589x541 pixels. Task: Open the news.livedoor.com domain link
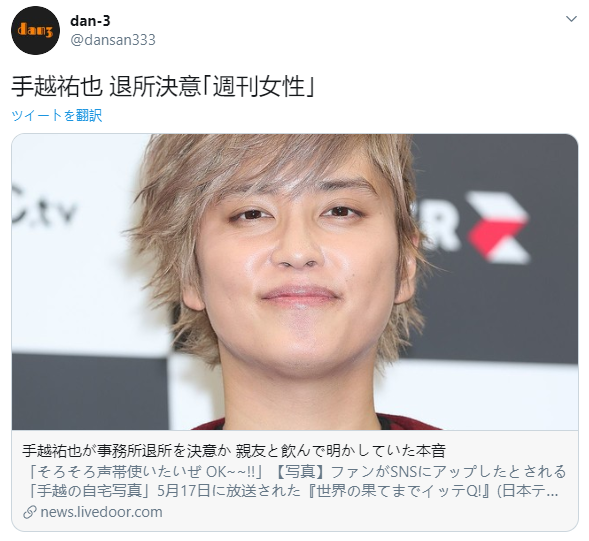pyautogui.click(x=101, y=512)
